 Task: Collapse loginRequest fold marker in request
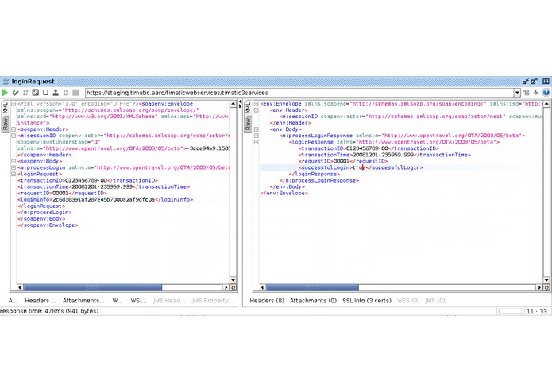point(14,174)
